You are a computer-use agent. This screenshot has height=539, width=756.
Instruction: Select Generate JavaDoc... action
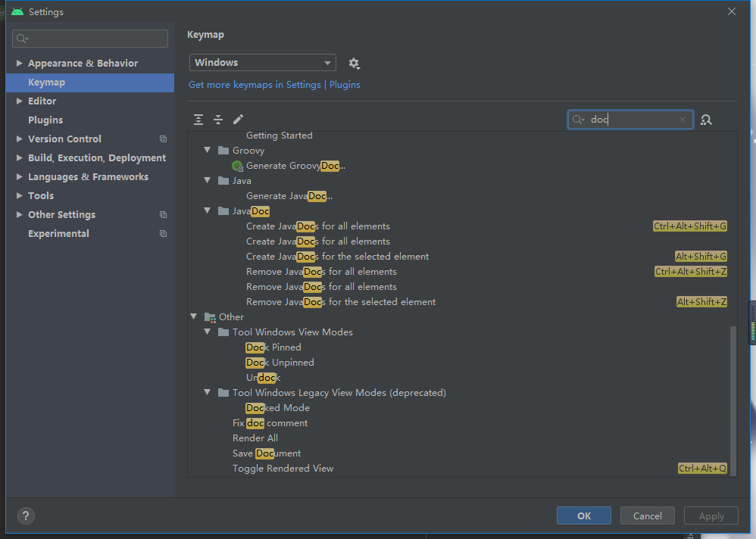pos(289,196)
